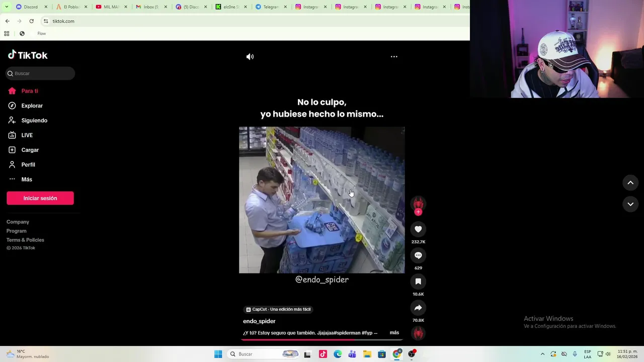Open the three-dot video options menu

coord(394,57)
